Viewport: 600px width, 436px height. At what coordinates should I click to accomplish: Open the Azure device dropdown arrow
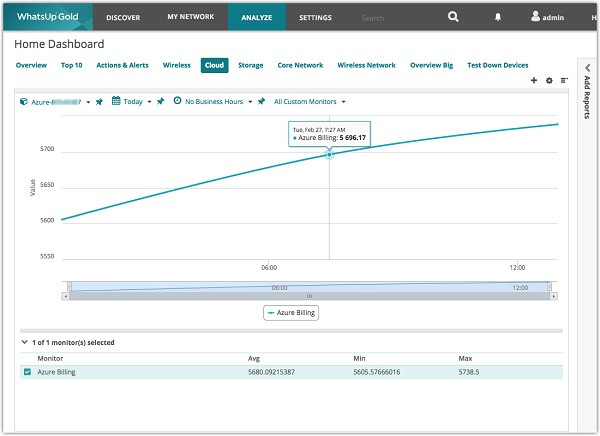[88, 102]
